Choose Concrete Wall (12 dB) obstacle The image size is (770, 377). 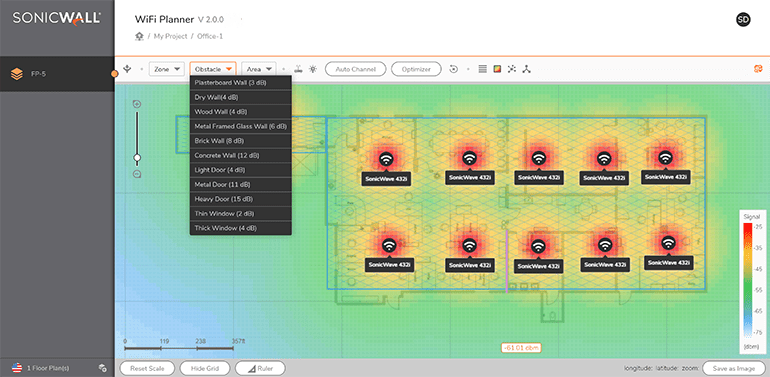[x=241, y=155]
